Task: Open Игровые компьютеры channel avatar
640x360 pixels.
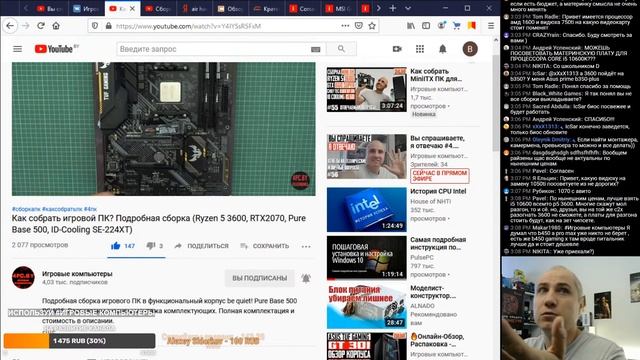Action: tap(23, 278)
